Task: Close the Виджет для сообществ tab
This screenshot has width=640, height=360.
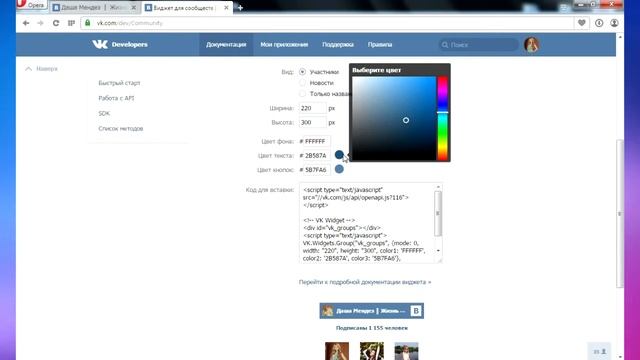Action: (226, 8)
